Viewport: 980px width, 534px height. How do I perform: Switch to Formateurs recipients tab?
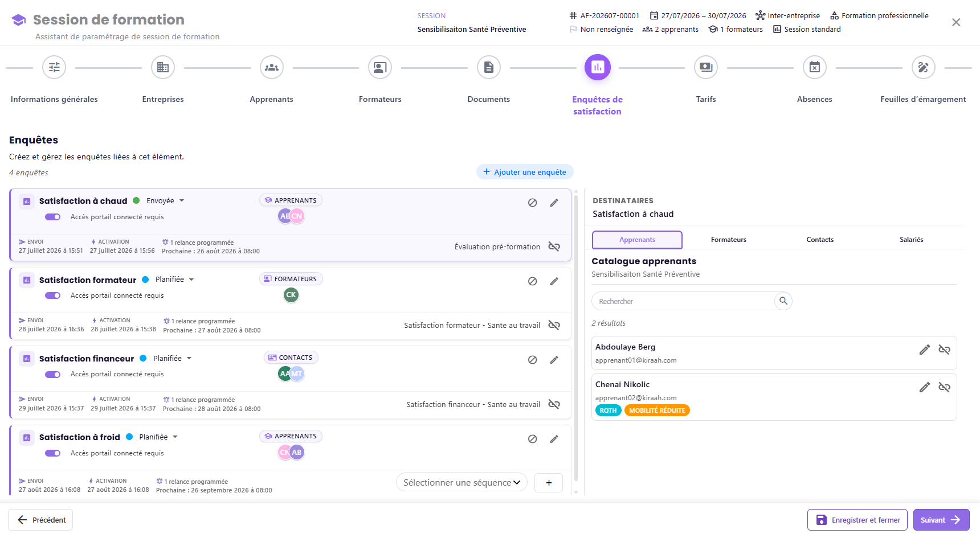click(x=728, y=240)
